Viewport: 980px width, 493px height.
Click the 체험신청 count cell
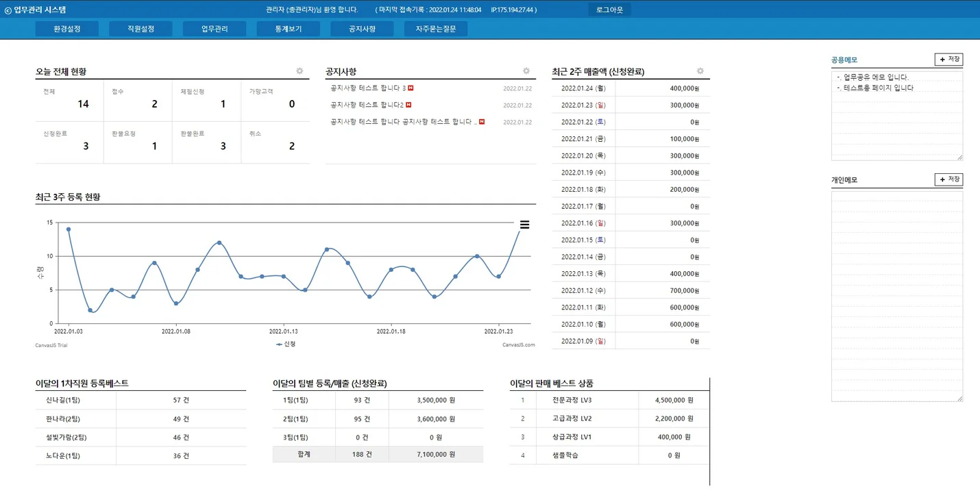pyautogui.click(x=206, y=101)
